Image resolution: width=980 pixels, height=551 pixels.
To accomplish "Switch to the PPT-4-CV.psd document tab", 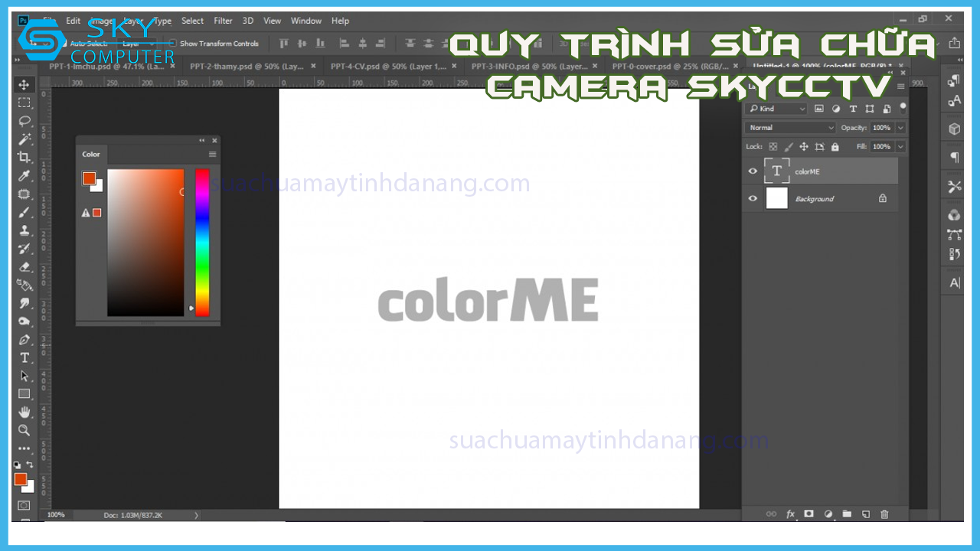I will [388, 67].
